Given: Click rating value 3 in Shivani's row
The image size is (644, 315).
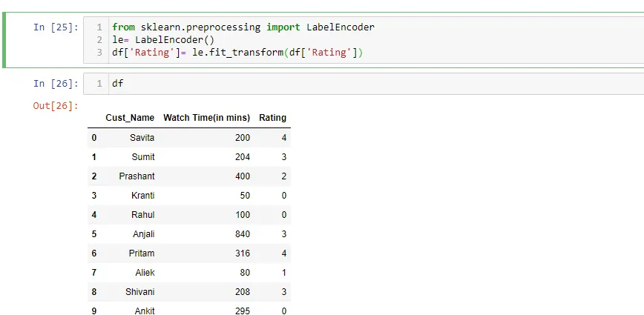Looking at the screenshot, I should point(284,291).
